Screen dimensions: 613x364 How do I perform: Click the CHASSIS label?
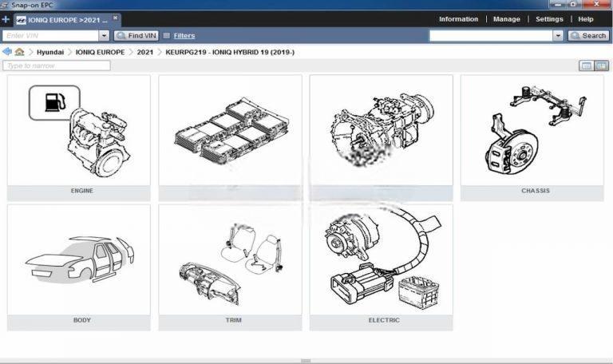(536, 191)
